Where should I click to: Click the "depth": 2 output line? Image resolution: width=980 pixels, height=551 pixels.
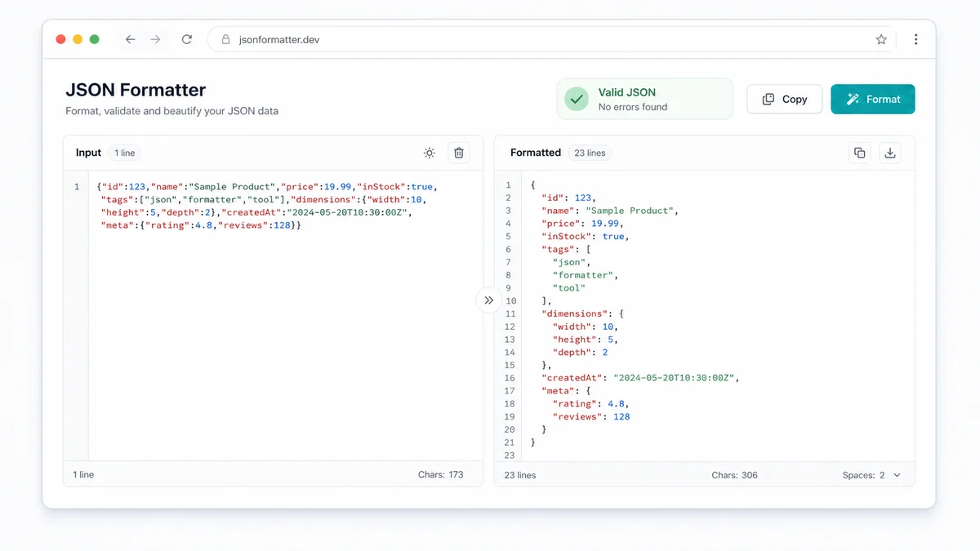click(x=580, y=353)
